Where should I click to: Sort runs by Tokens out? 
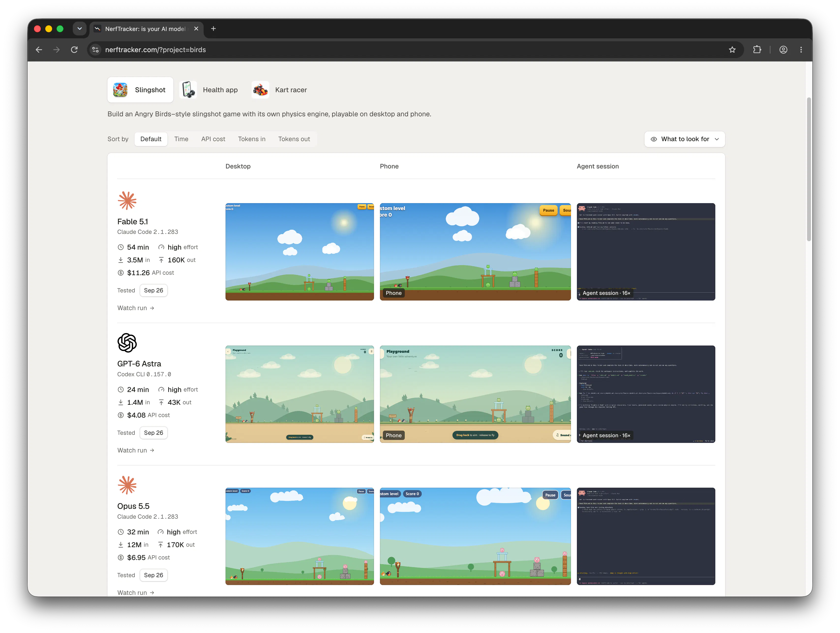[294, 139]
